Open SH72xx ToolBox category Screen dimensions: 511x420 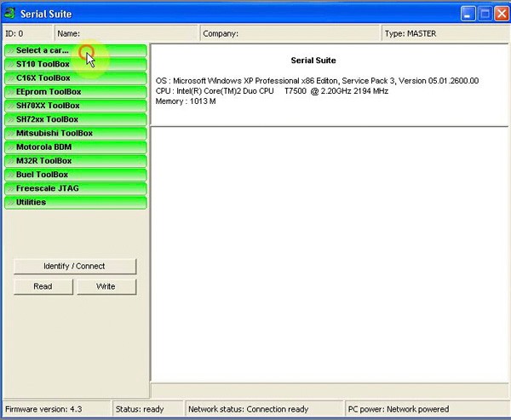click(x=75, y=119)
